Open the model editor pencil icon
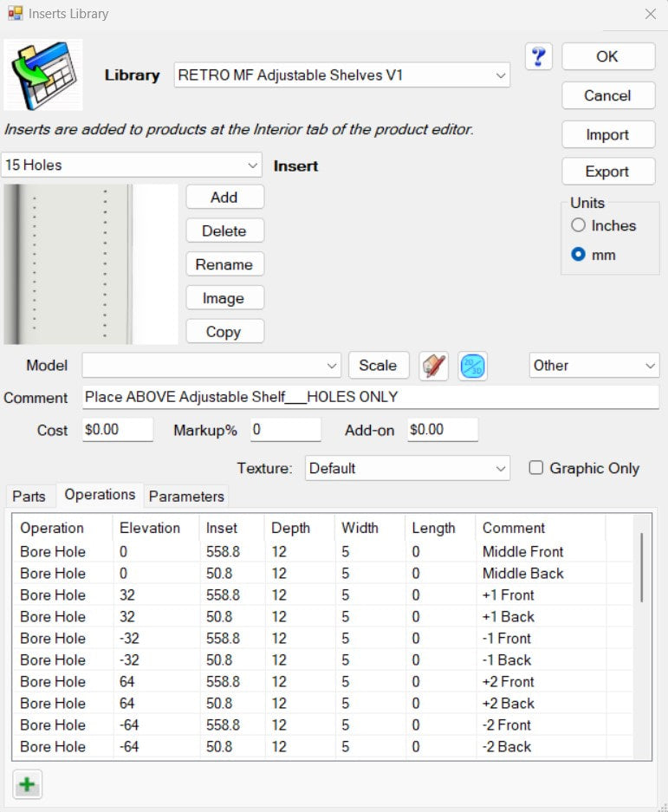The width and height of the screenshot is (668, 812). tap(433, 366)
